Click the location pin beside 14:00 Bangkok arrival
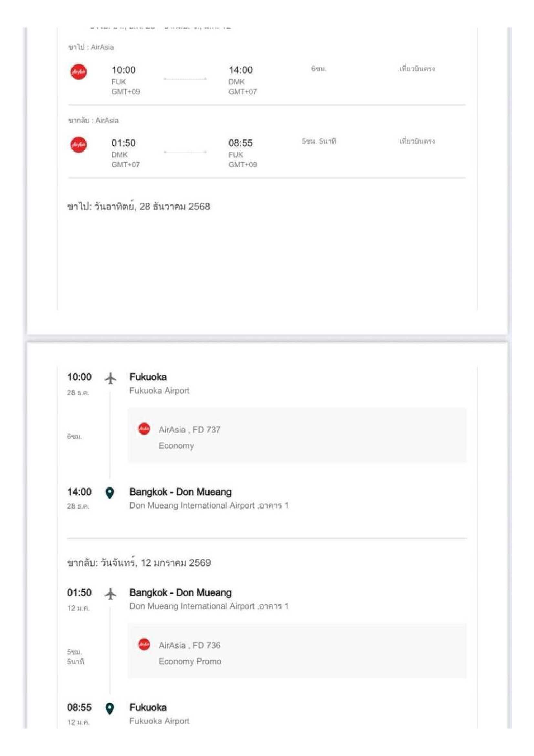Image resolution: width=534 pixels, height=756 pixels. coord(110,493)
